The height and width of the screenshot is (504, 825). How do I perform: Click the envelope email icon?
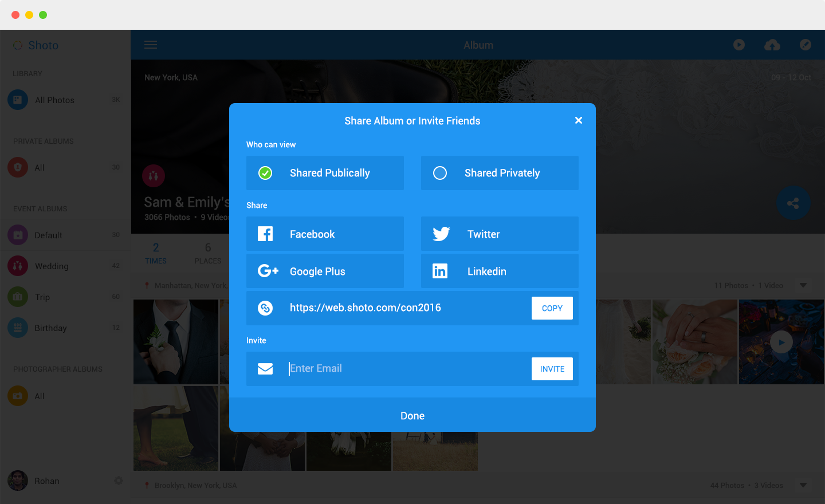pyautogui.click(x=265, y=369)
